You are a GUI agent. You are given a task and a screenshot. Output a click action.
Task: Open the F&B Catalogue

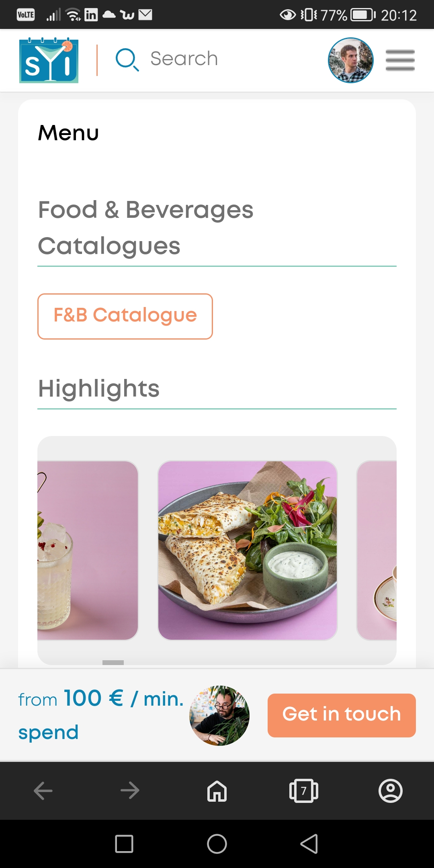coord(125,316)
